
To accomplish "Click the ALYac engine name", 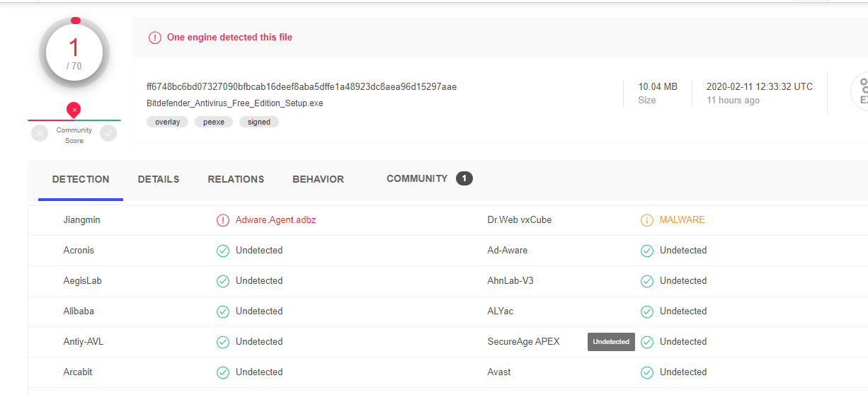I will pos(501,311).
